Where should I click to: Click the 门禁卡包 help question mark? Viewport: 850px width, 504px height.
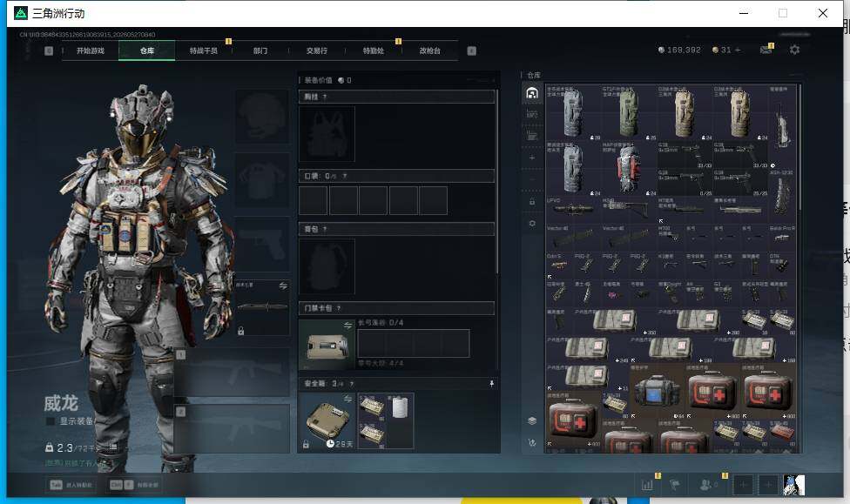[x=339, y=308]
